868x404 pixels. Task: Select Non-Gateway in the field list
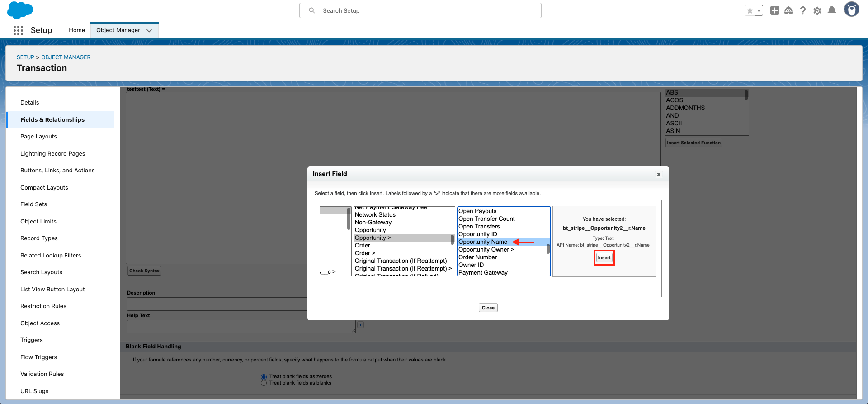402,223
